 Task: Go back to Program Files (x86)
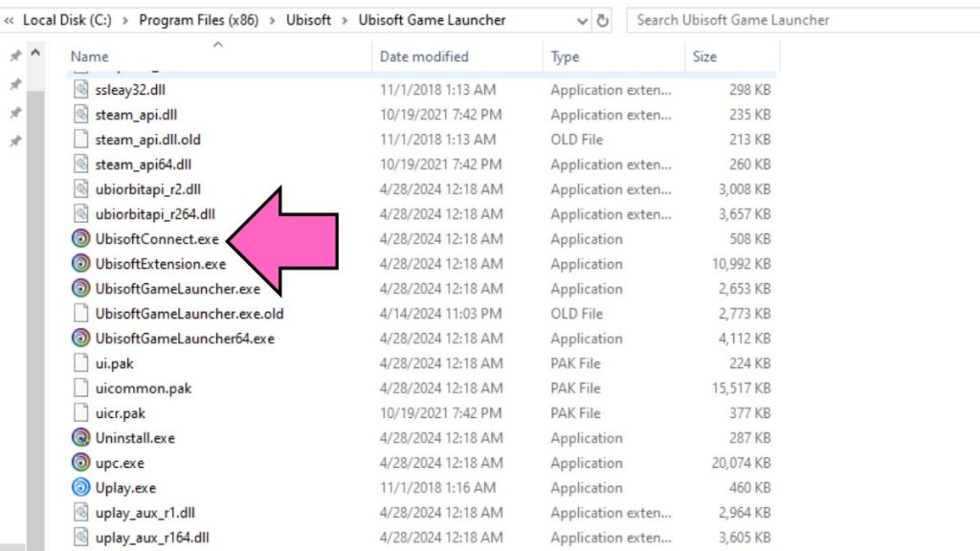pyautogui.click(x=200, y=19)
